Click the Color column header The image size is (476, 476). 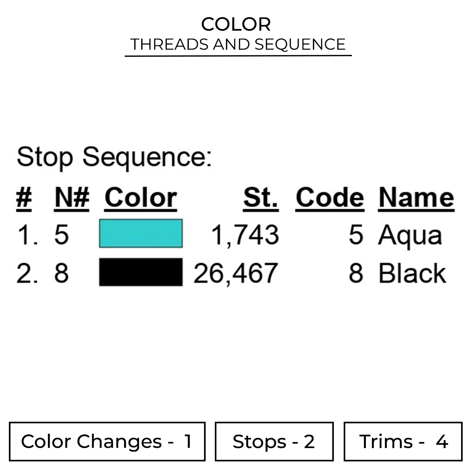pyautogui.click(x=141, y=198)
